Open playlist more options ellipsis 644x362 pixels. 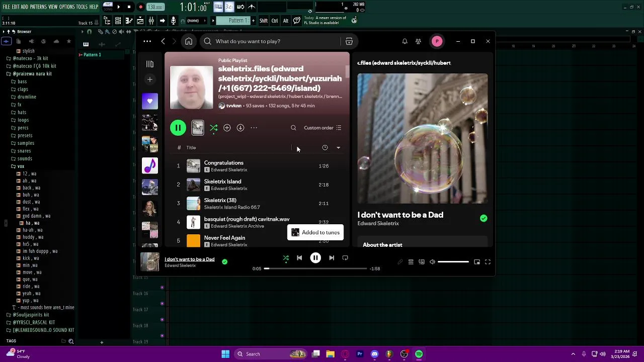254,128
